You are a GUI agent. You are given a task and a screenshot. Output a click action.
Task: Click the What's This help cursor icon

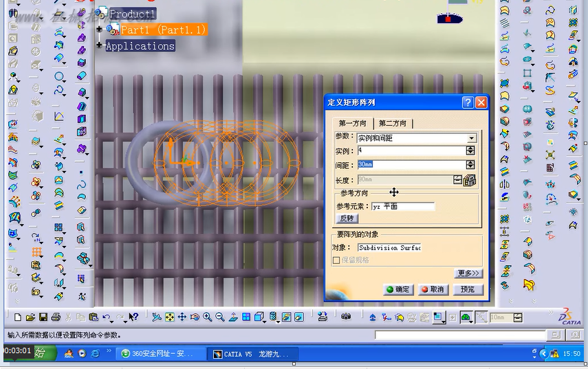click(133, 317)
